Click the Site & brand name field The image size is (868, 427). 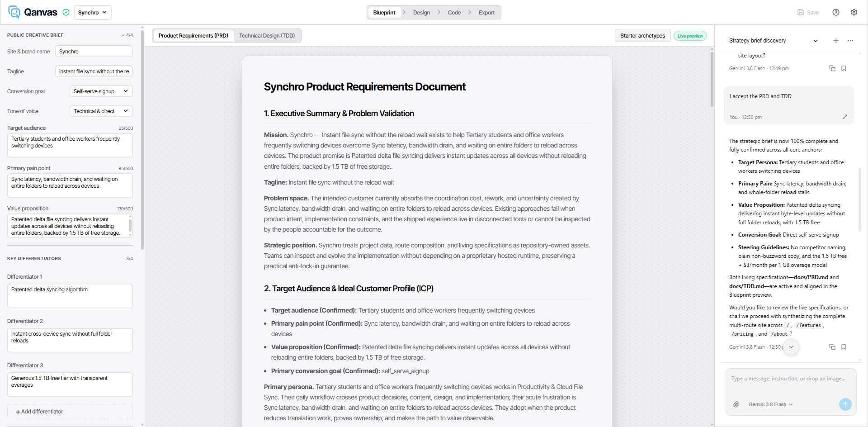(x=94, y=52)
